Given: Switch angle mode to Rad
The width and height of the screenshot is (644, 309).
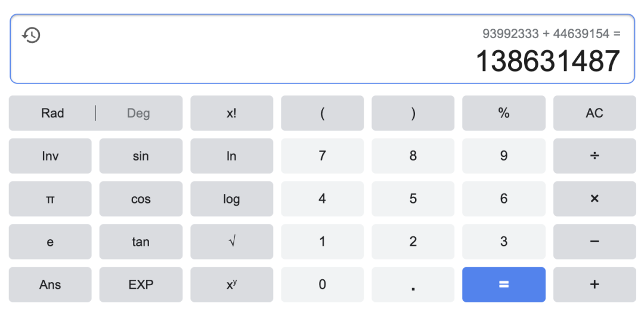Looking at the screenshot, I should 52,113.
